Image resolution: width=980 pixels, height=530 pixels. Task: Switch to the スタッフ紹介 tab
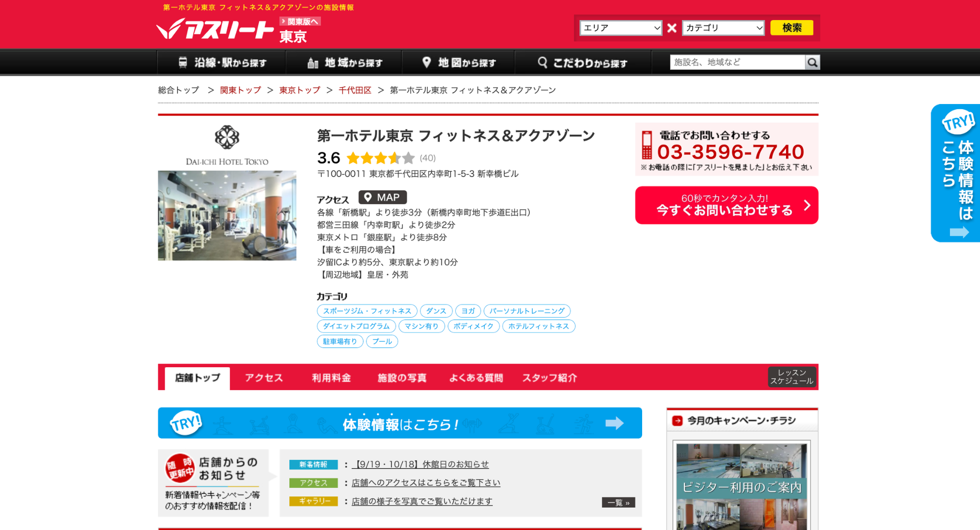click(549, 378)
